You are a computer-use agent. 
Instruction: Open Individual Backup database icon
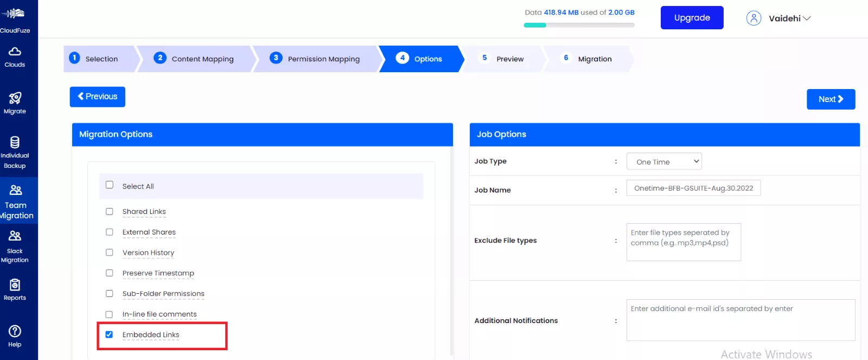(x=15, y=142)
